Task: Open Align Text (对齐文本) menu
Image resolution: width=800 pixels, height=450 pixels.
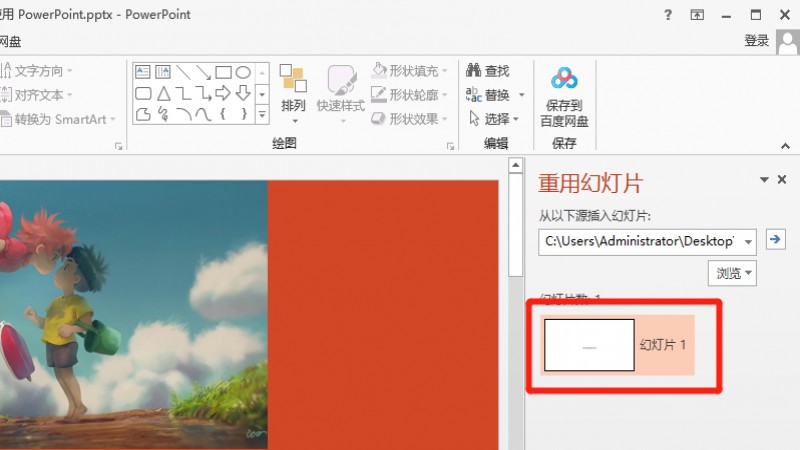Action: point(37,95)
